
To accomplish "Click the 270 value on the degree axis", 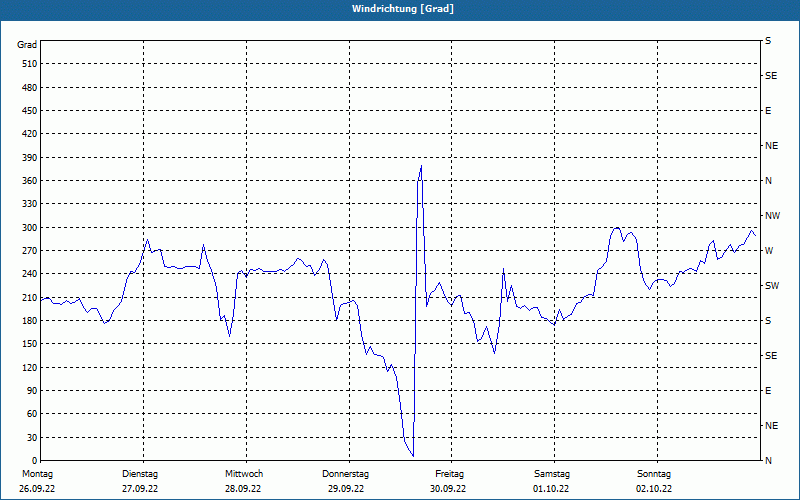I will [x=30, y=251].
